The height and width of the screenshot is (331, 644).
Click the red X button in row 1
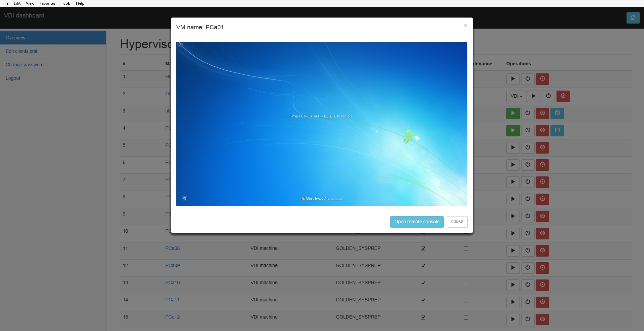[542, 79]
